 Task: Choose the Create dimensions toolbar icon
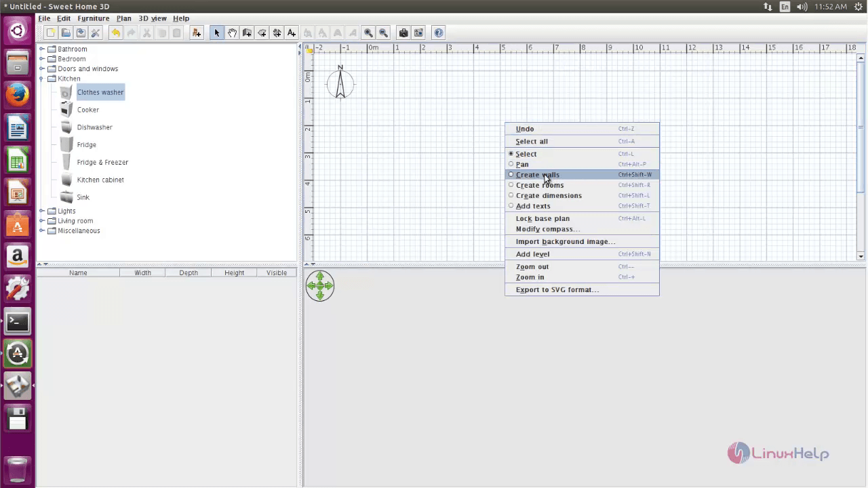pos(277,33)
